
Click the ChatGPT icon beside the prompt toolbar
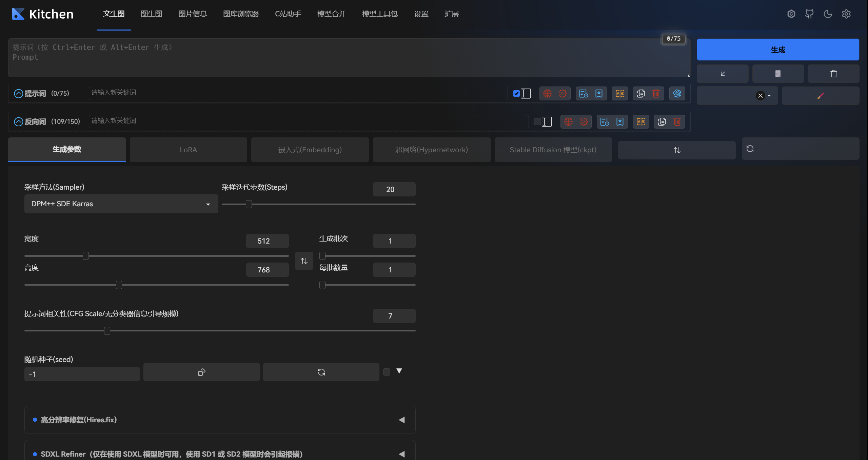(x=677, y=93)
